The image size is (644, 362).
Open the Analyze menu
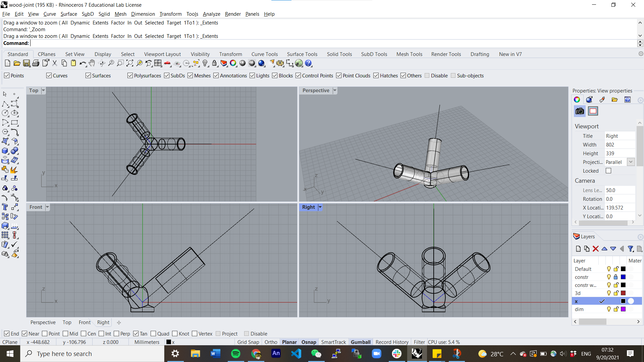pos(211,14)
